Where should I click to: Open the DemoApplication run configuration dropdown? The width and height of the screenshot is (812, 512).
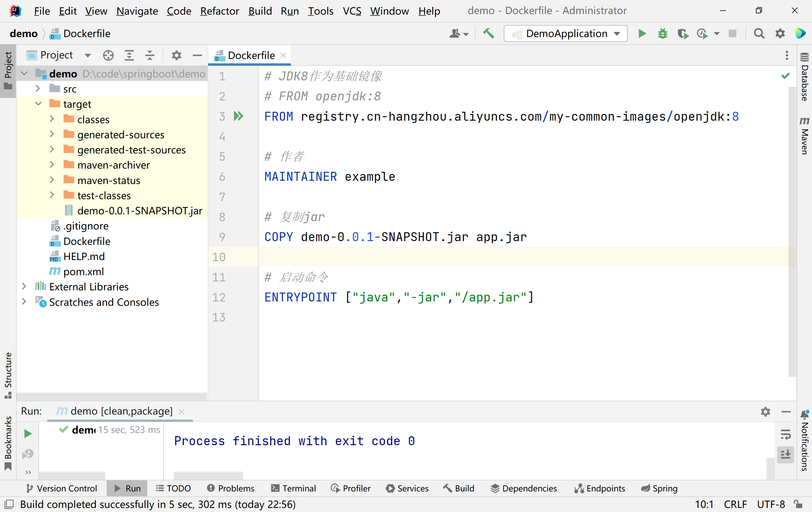tap(566, 34)
